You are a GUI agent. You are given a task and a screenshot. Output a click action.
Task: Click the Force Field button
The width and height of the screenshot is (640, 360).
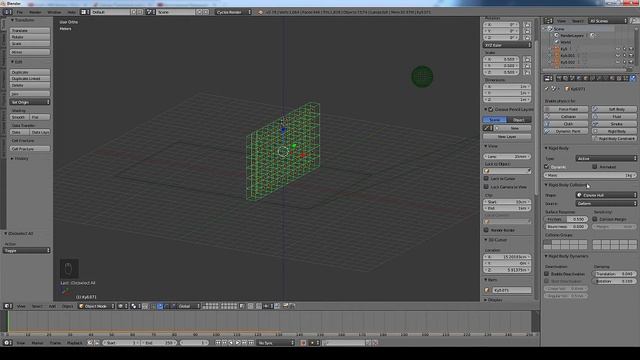[x=566, y=109]
